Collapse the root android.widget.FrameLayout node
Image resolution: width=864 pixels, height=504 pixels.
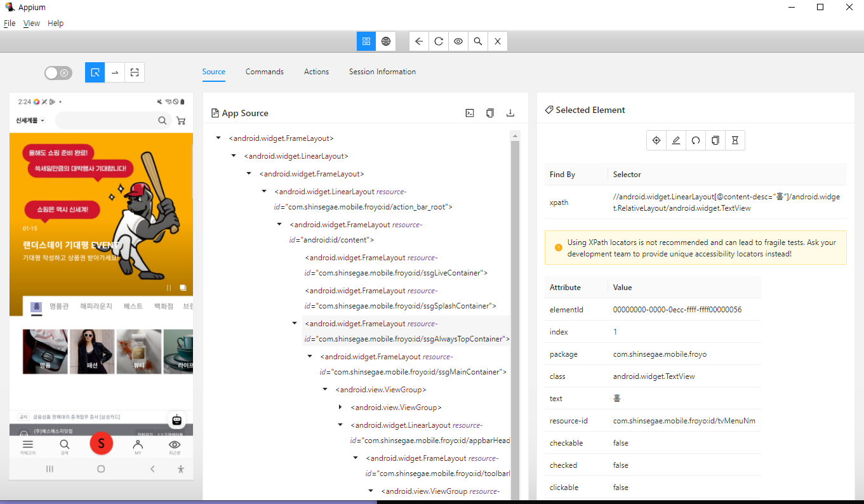pos(218,138)
